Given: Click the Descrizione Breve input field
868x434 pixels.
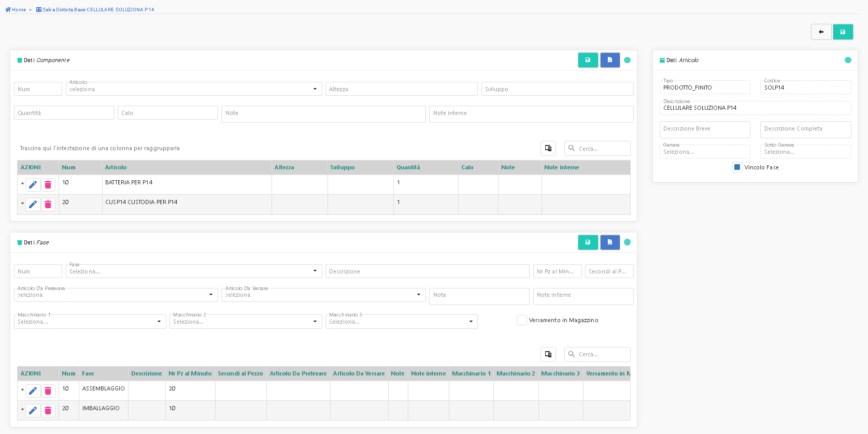Looking at the screenshot, I should 704,129.
